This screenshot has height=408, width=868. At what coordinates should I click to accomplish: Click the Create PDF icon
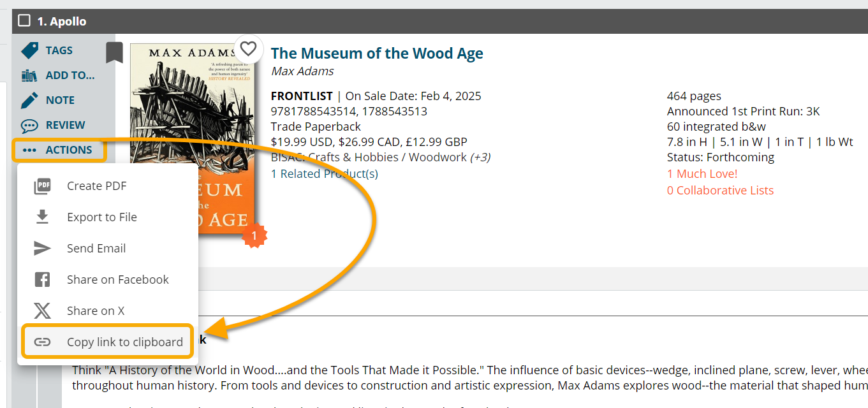pyautogui.click(x=42, y=186)
